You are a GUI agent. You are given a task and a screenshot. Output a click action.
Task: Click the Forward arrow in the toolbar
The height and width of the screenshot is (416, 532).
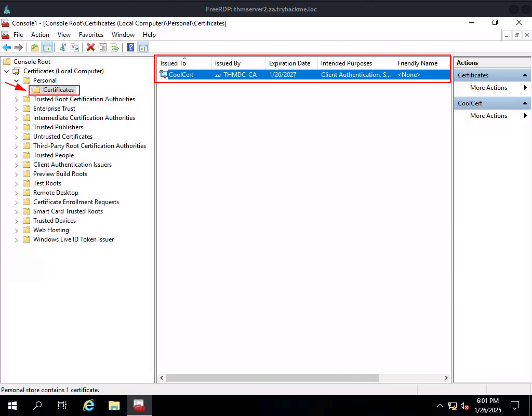point(19,47)
